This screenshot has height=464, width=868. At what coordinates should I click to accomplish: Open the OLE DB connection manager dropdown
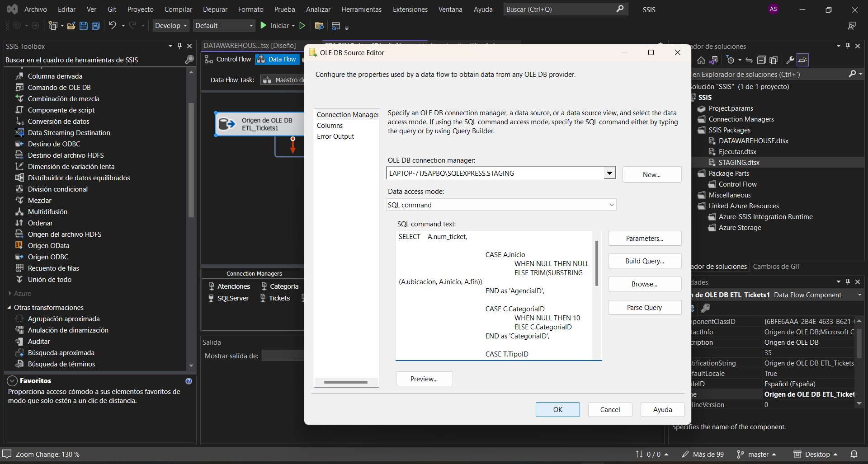tap(609, 173)
